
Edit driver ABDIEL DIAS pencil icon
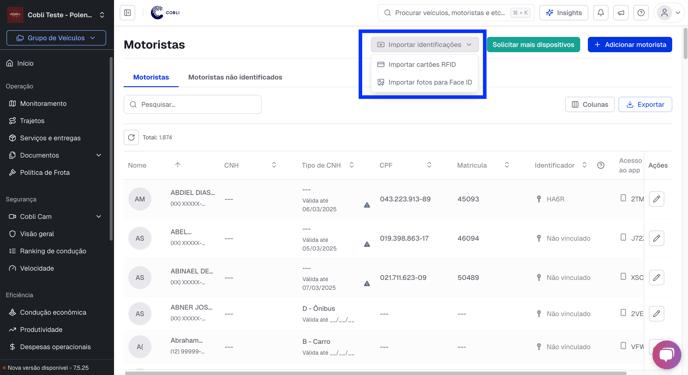656,199
